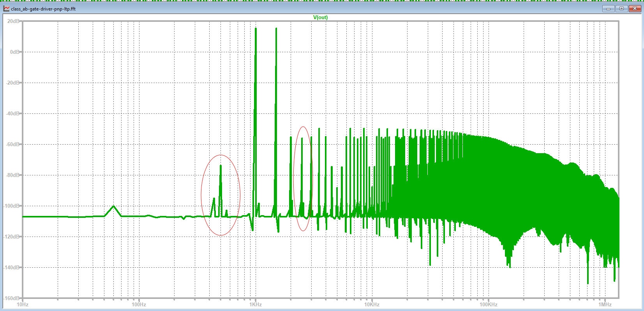Viewport: 644px width, 311px height.
Task: Click the 1KHz frequency axis label
Action: (x=255, y=304)
